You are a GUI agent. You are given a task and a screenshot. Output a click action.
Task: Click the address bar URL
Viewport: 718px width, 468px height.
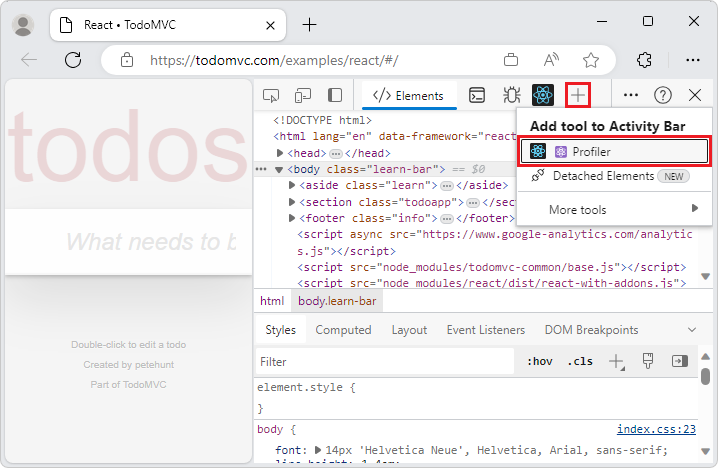[x=274, y=60]
